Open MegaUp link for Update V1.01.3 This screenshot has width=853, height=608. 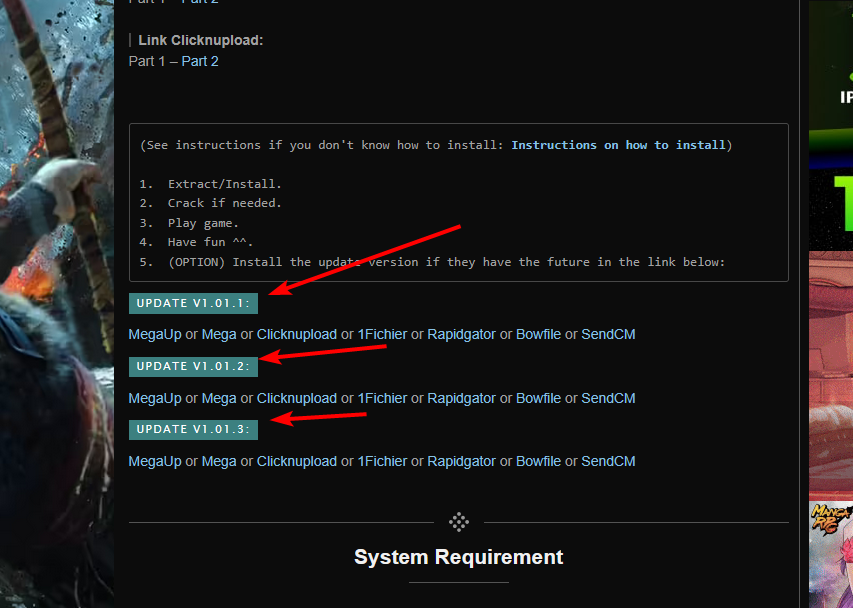pyautogui.click(x=155, y=462)
